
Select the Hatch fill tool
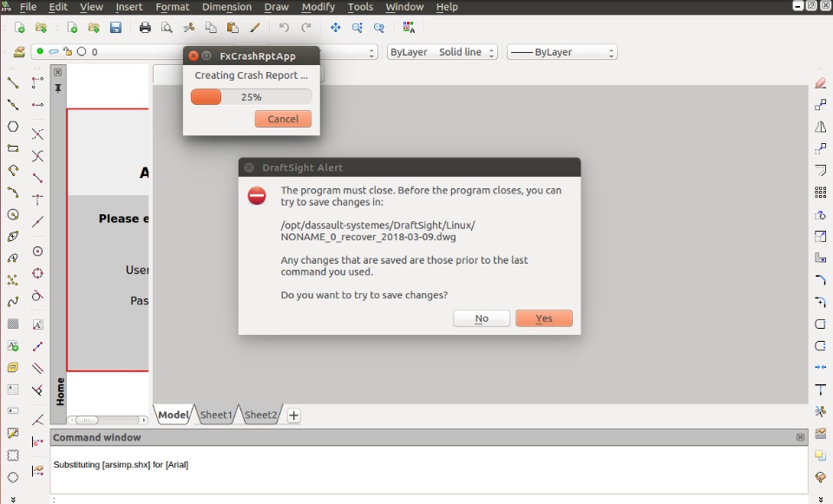pyautogui.click(x=13, y=324)
